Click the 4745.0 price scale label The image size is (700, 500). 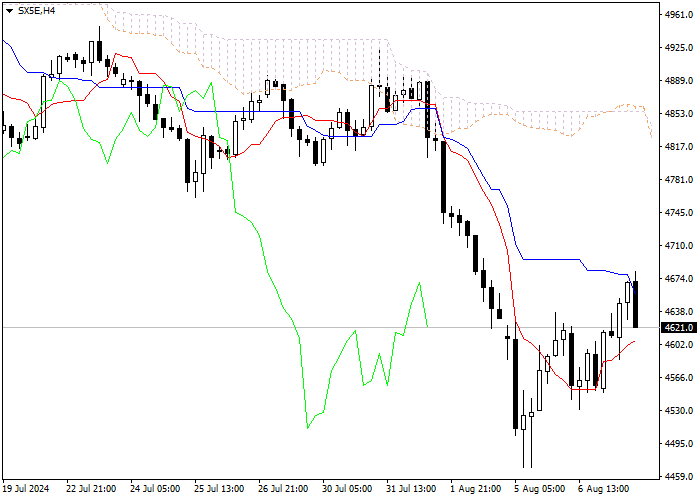[x=679, y=212]
